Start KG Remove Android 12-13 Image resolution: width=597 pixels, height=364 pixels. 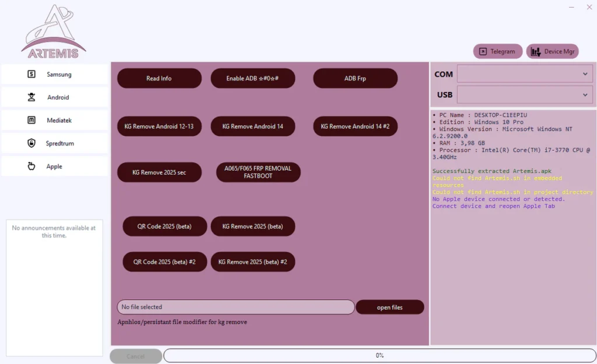click(x=159, y=126)
